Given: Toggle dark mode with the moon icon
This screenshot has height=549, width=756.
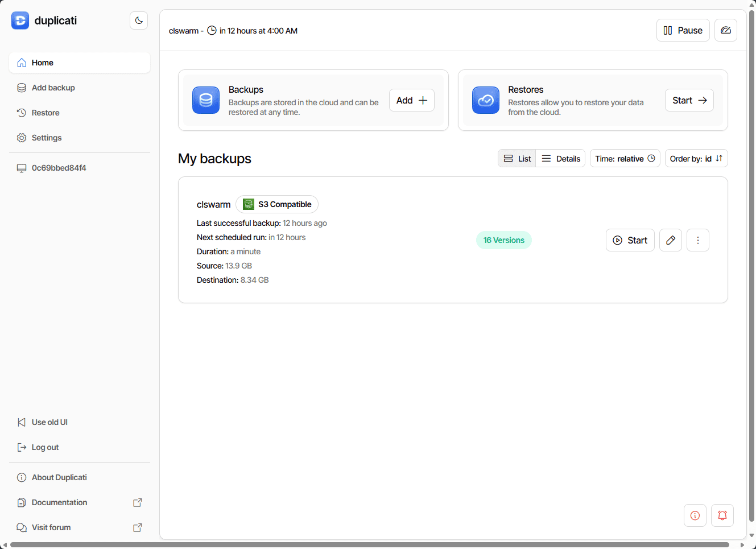Looking at the screenshot, I should [139, 20].
